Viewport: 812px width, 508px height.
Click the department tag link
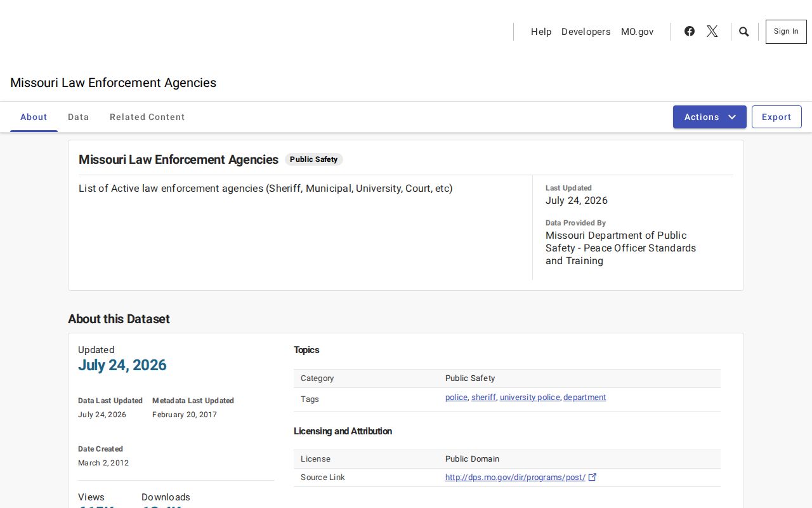click(584, 398)
